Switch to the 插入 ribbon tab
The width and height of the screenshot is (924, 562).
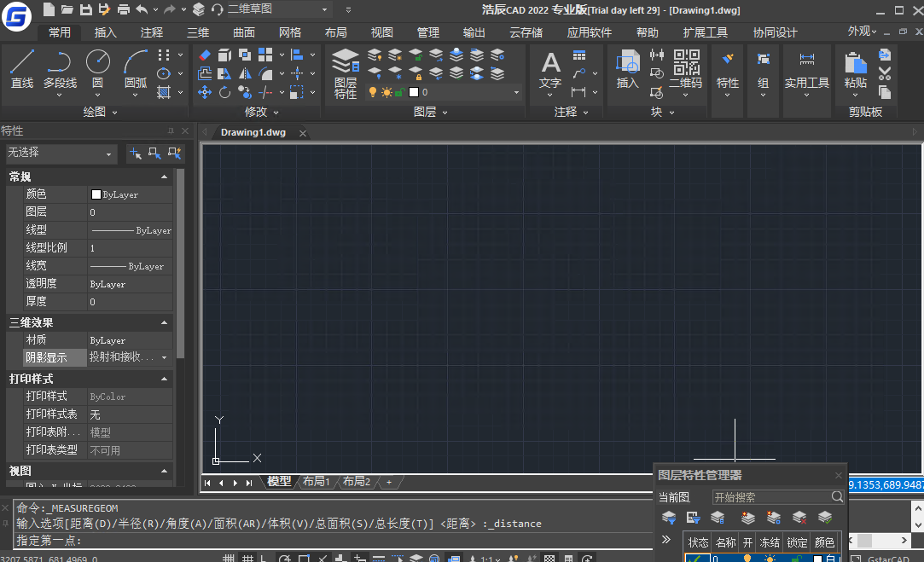pos(105,32)
